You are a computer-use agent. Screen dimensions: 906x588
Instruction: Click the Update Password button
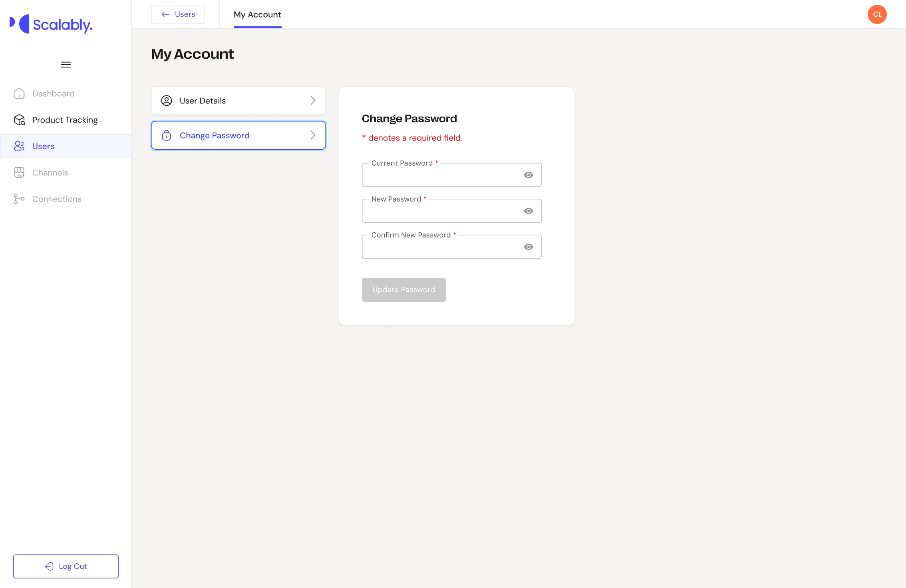pos(403,290)
